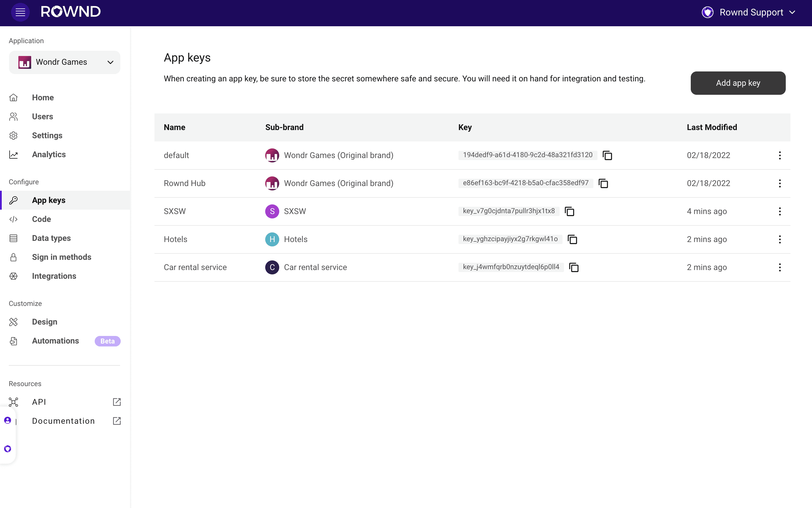Open options menu for default key

click(x=780, y=155)
